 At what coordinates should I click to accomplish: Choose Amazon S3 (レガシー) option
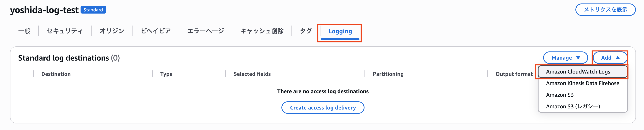[x=573, y=106]
